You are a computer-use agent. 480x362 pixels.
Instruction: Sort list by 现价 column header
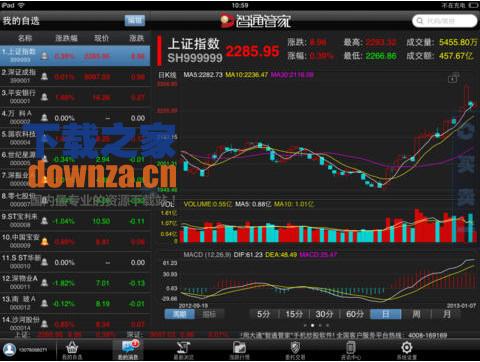click(x=102, y=38)
